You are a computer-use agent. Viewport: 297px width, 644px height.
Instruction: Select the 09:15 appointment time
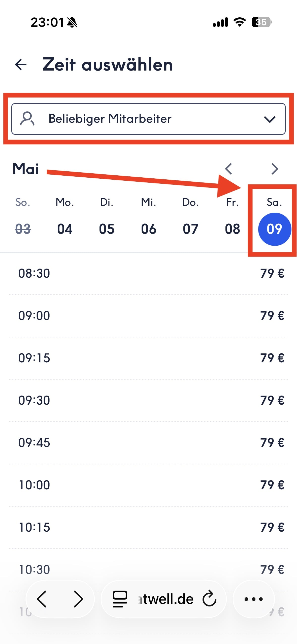(148, 358)
